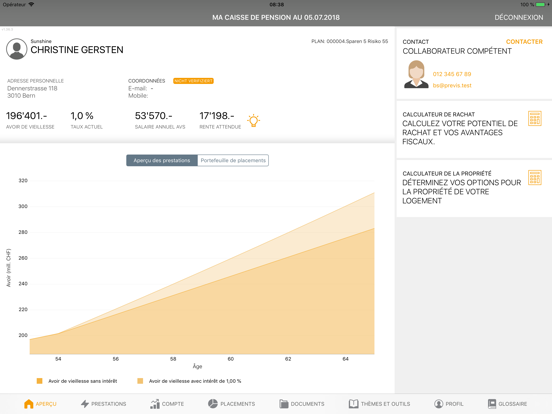
Task: Click the Coordonnées heading
Action: (x=146, y=81)
